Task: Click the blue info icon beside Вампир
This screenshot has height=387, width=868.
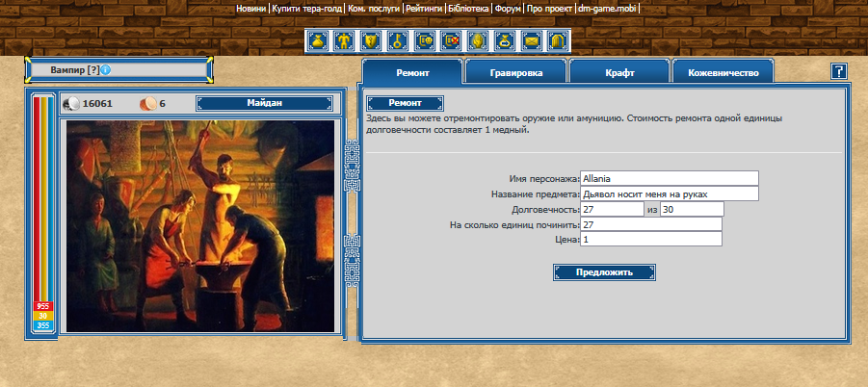Action: (106, 70)
